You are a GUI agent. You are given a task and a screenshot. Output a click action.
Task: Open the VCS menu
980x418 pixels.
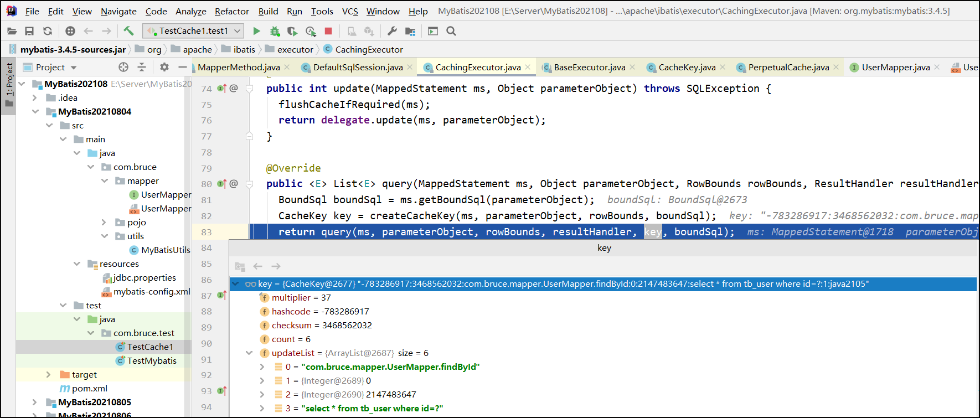click(350, 11)
